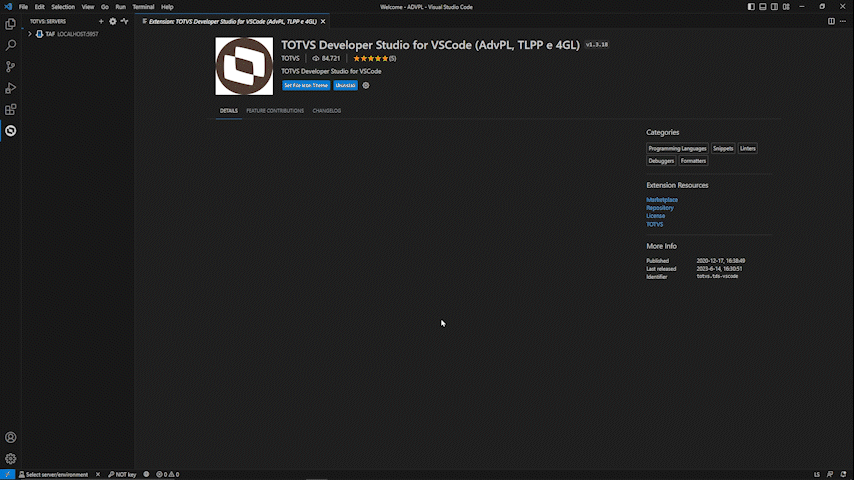This screenshot has height=480, width=854.
Task: Click the VS Code logo in title bar
Action: coord(8,7)
